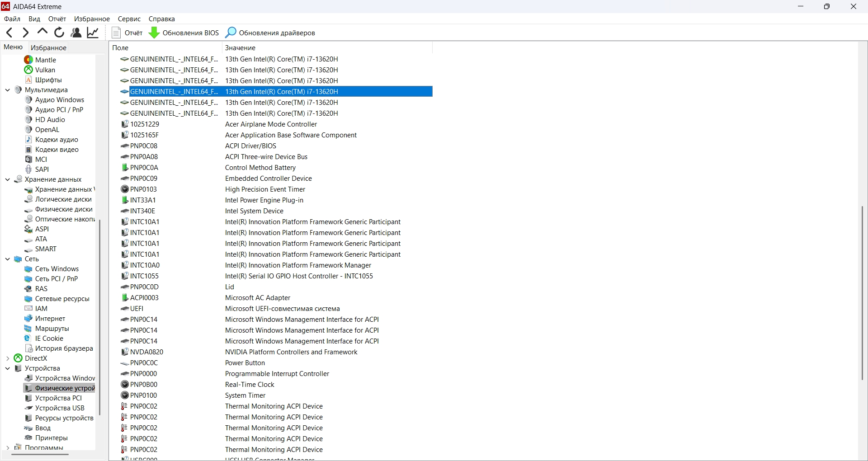This screenshot has height=461, width=868.
Task: Select RAS tree item
Action: pyautogui.click(x=36, y=289)
